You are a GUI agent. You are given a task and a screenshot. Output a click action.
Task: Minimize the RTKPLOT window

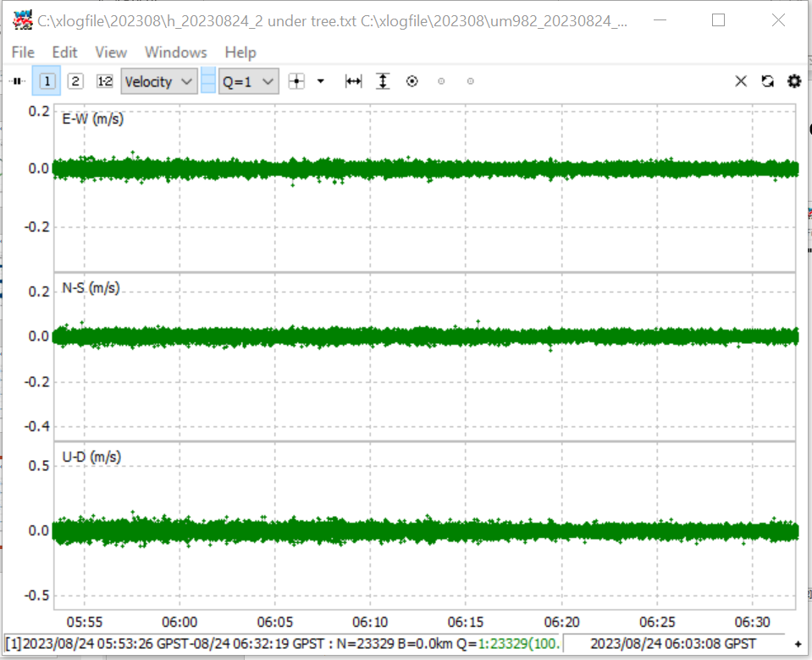point(660,20)
